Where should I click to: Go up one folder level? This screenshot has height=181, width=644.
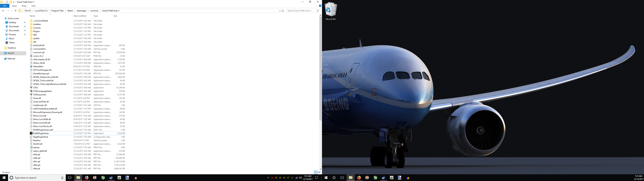(x=15, y=11)
